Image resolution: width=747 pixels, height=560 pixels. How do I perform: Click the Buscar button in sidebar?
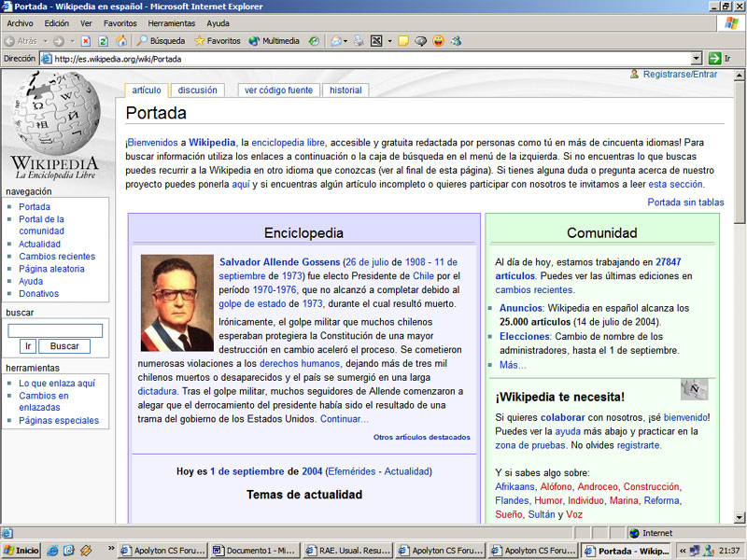click(x=63, y=346)
